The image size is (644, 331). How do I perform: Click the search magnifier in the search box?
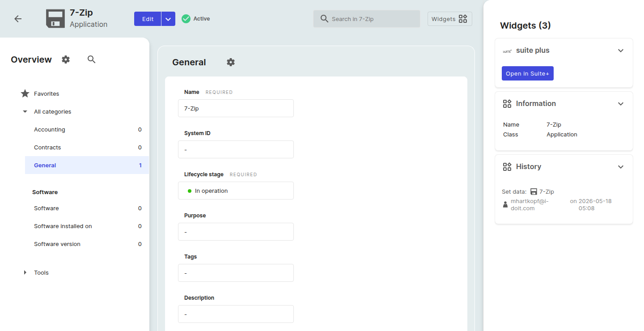coord(325,19)
